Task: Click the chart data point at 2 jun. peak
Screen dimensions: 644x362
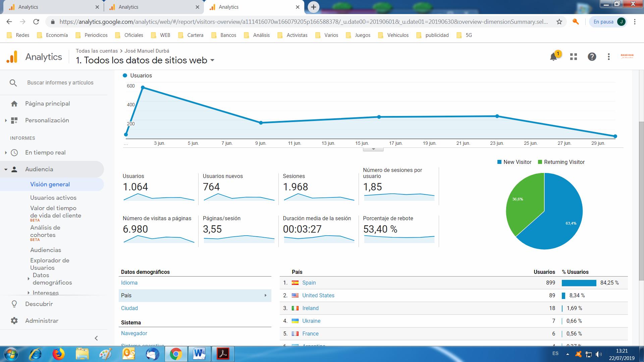Action: coord(143,87)
